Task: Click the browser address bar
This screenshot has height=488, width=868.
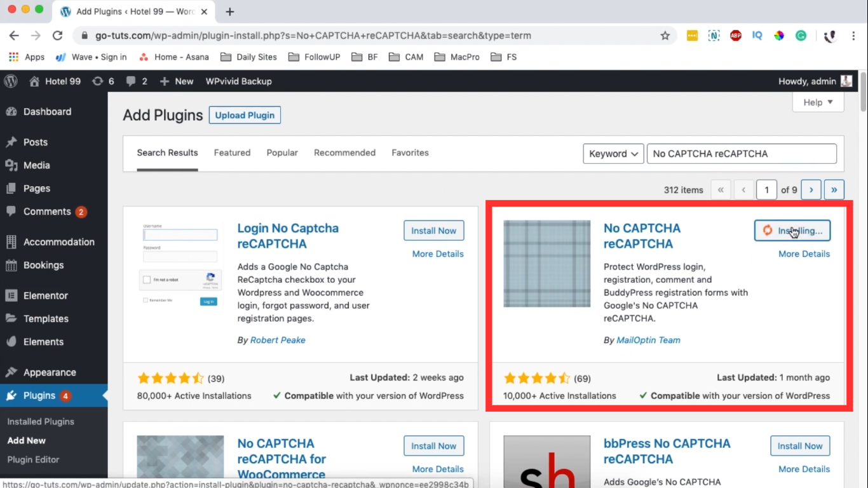Action: (x=375, y=36)
